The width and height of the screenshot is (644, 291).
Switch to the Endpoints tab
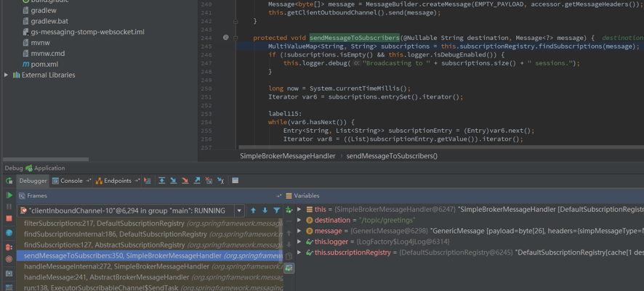point(116,181)
